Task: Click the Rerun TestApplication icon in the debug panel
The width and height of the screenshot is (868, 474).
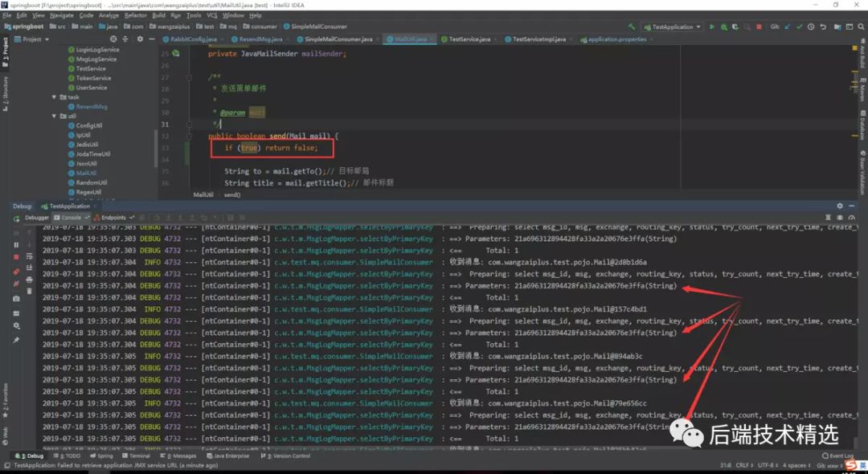Action: tap(16, 218)
